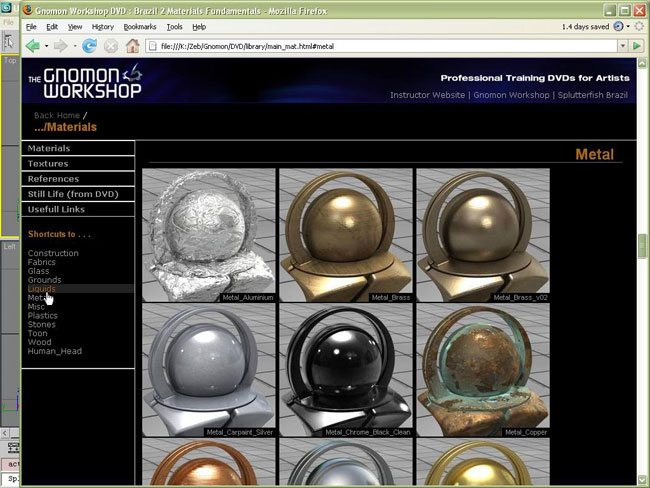Open the Home page icon
The width and height of the screenshot is (650, 488).
tap(133, 46)
